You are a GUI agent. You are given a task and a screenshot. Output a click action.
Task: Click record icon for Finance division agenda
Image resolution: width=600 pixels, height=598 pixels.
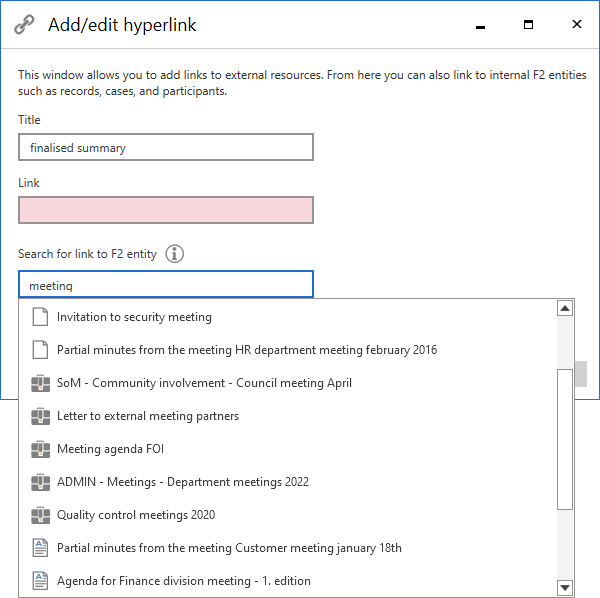point(40,581)
